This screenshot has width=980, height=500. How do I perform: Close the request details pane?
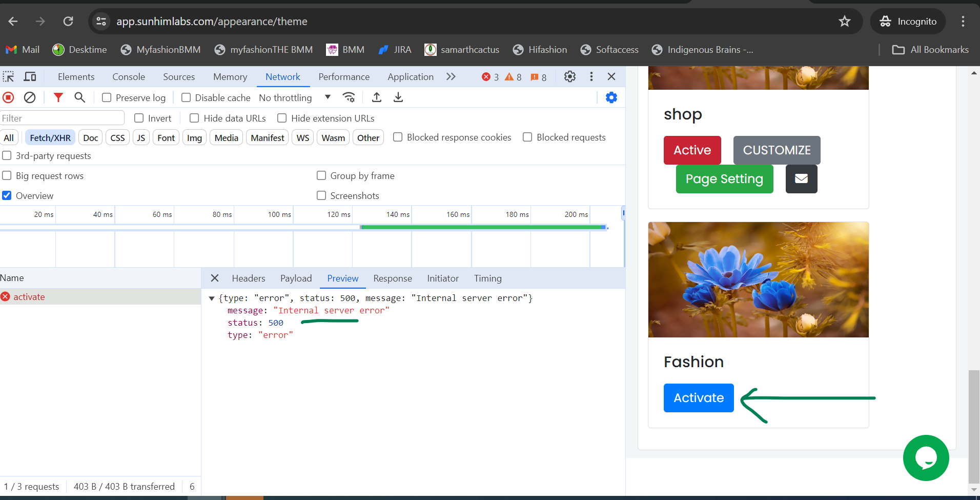tap(215, 278)
